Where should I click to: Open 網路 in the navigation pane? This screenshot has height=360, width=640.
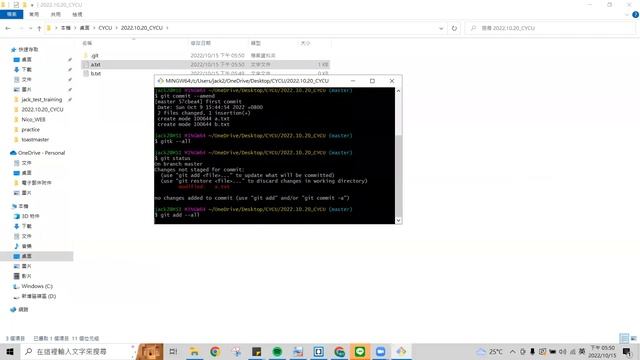(23, 309)
